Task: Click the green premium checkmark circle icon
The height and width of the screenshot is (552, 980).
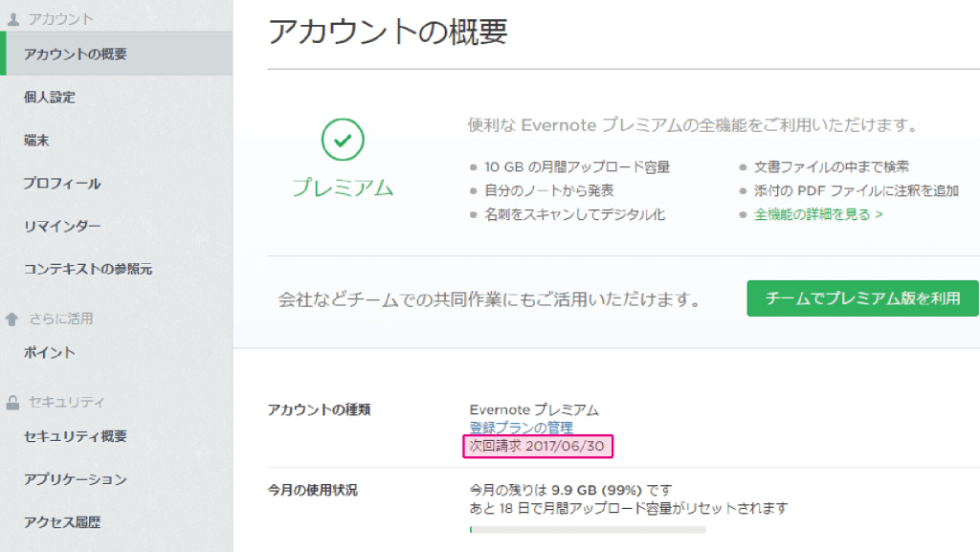Action: click(343, 140)
